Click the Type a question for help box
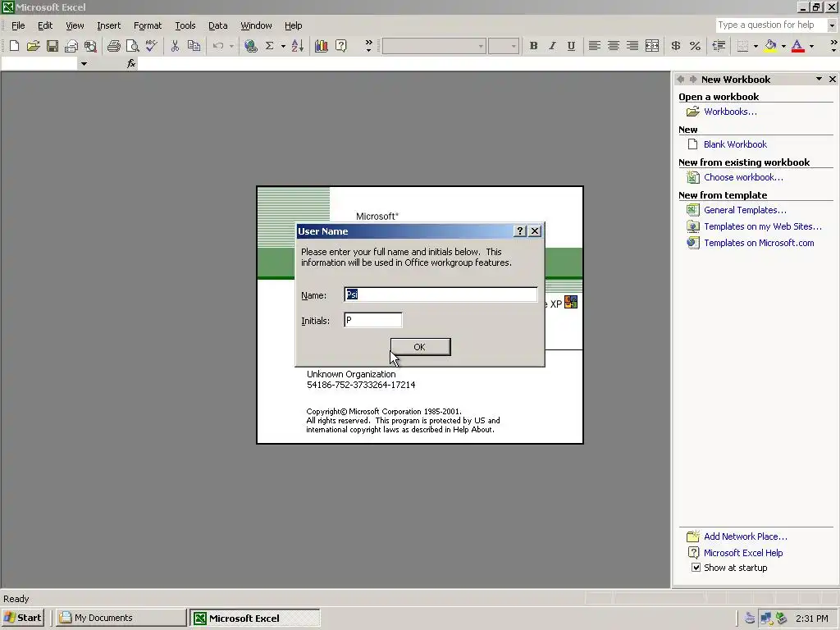The height and width of the screenshot is (630, 840). coord(771,25)
